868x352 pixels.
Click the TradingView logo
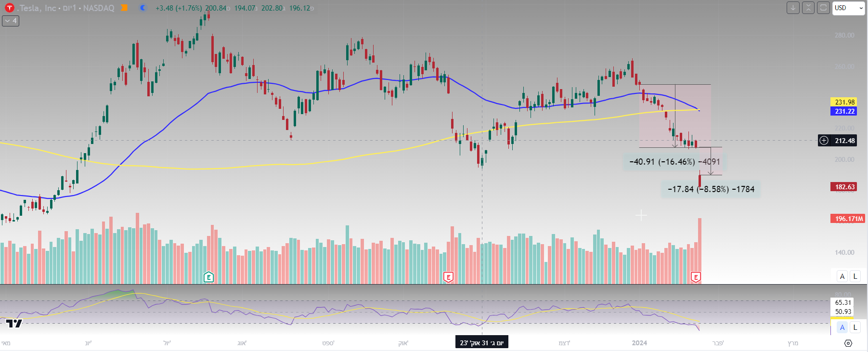pos(14,324)
